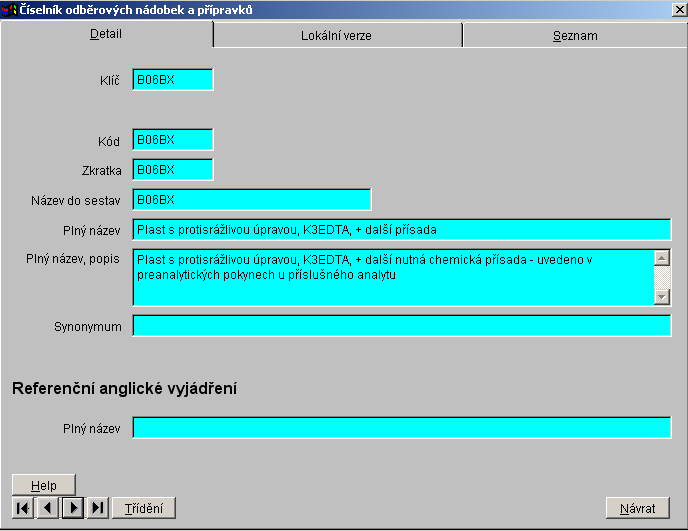This screenshot has height=531, width=688.
Task: Switch to the Lokální verze tab
Action: [337, 35]
